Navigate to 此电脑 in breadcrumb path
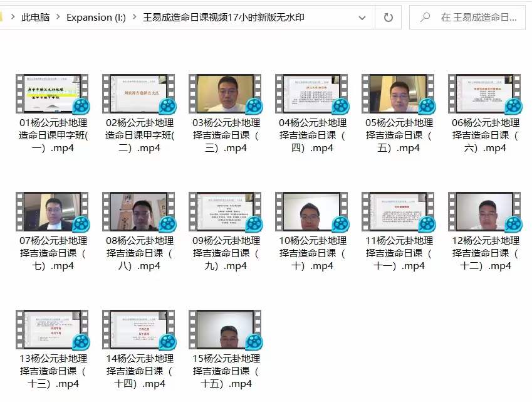Image resolution: width=532 pixels, height=402 pixels. [x=34, y=18]
